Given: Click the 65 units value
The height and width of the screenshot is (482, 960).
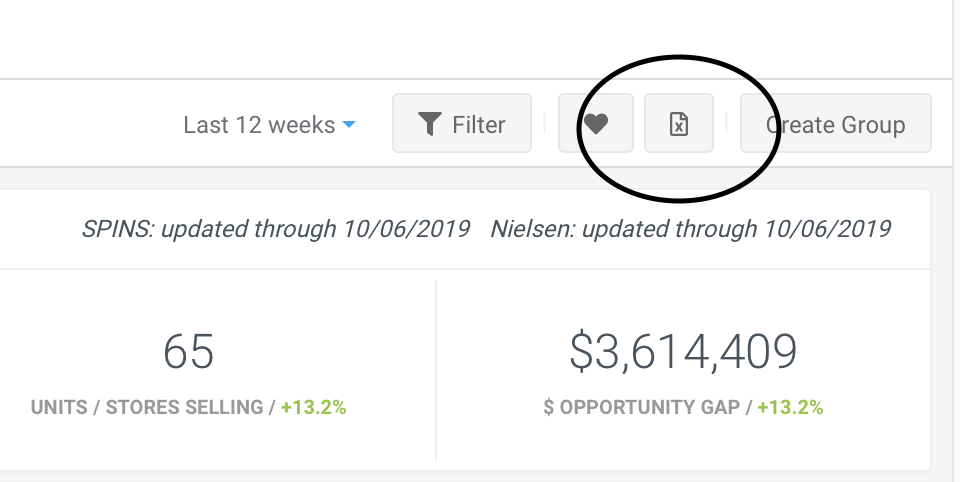Looking at the screenshot, I should coord(189,352).
